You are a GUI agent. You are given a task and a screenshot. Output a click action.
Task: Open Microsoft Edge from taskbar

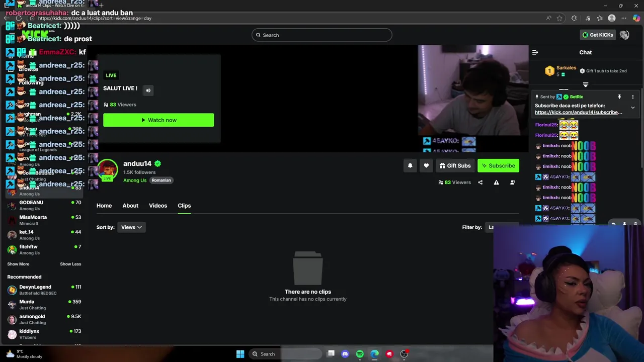374,354
